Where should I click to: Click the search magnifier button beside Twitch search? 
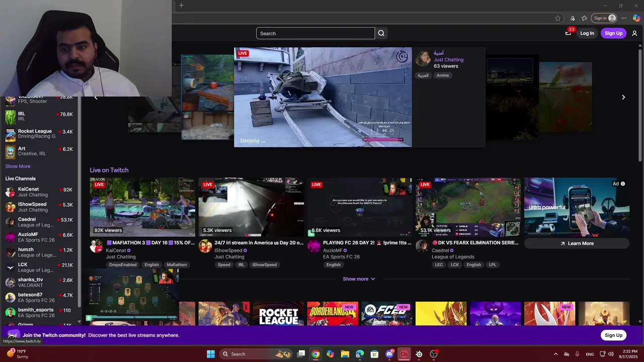[x=381, y=33]
